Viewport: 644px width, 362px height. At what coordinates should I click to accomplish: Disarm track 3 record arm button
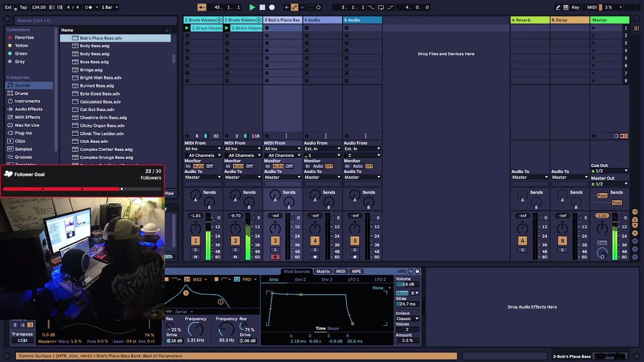pos(275,257)
